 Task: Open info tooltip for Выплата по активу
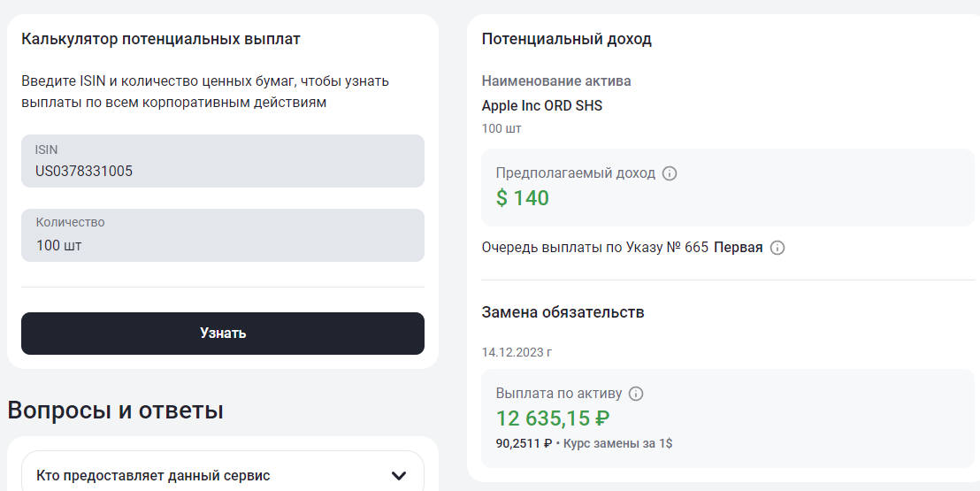636,394
